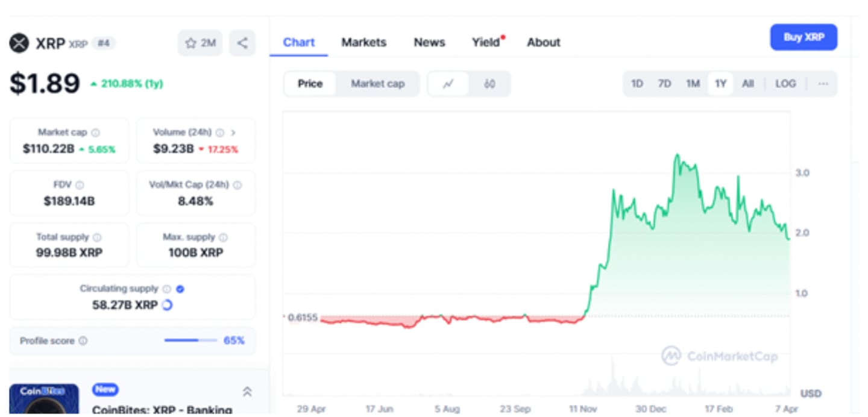The height and width of the screenshot is (417, 868).
Task: Click the Buy XRP button
Action: coord(803,37)
